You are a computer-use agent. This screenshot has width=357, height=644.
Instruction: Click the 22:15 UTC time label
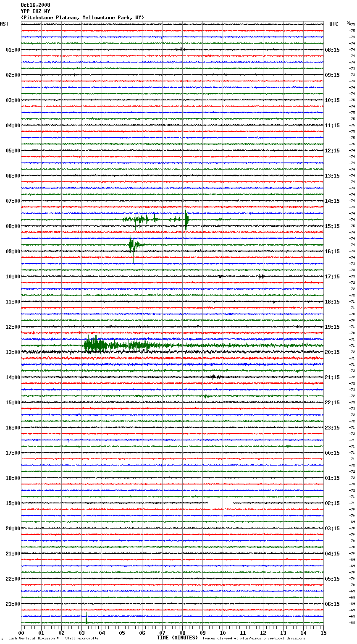click(332, 403)
